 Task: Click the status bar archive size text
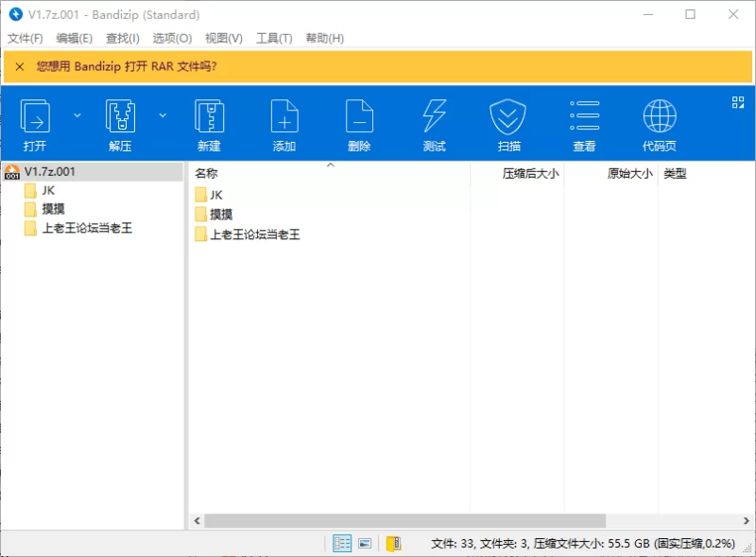582,544
